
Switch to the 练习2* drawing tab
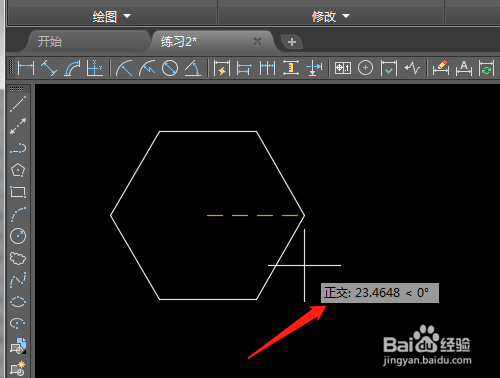(179, 42)
